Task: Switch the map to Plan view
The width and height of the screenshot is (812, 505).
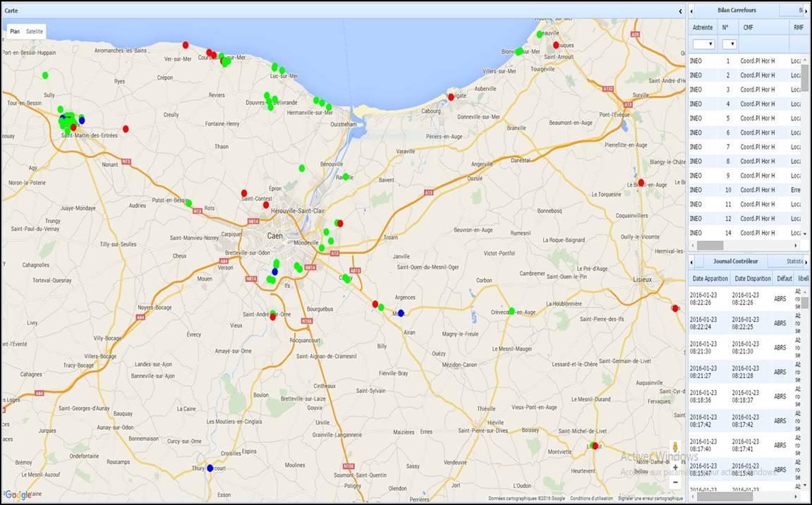Action: [15, 32]
